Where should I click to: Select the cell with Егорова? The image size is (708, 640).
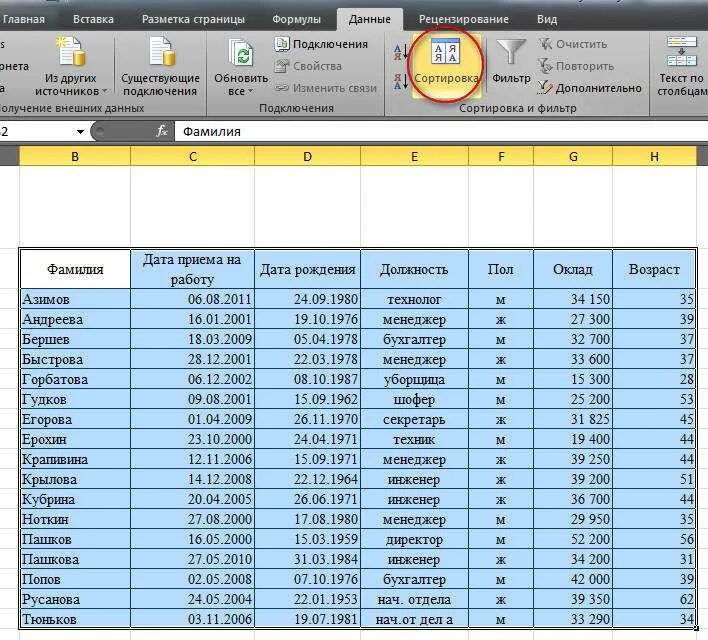click(75, 419)
